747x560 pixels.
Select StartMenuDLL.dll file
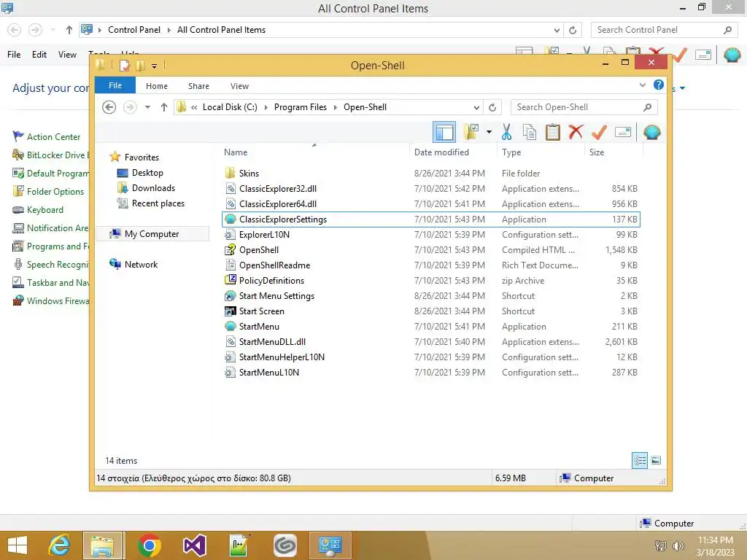click(431, 341)
